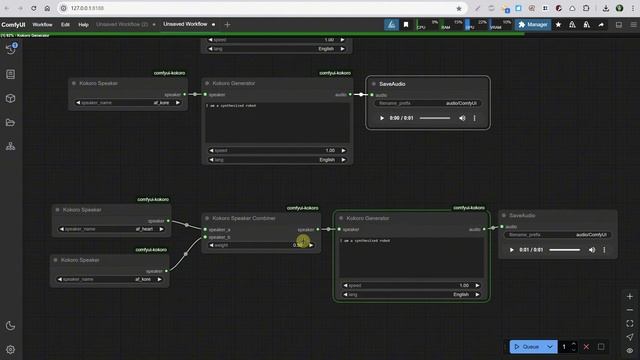Image resolution: width=640 pixels, height=360 pixels.
Task: Open the queue history sidebar icon
Action: (11, 49)
